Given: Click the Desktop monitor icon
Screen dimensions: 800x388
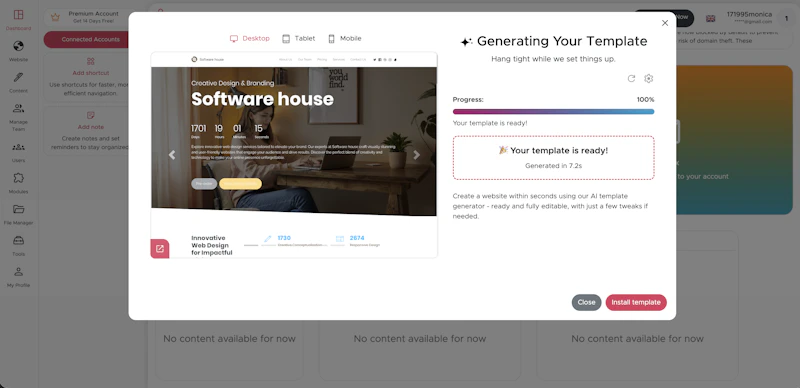Looking at the screenshot, I should click(234, 39).
